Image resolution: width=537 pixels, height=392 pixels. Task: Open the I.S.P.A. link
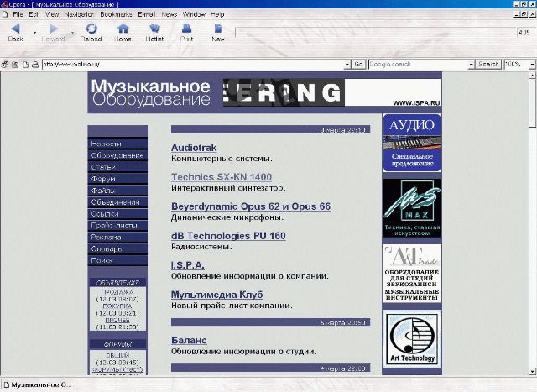(188, 265)
